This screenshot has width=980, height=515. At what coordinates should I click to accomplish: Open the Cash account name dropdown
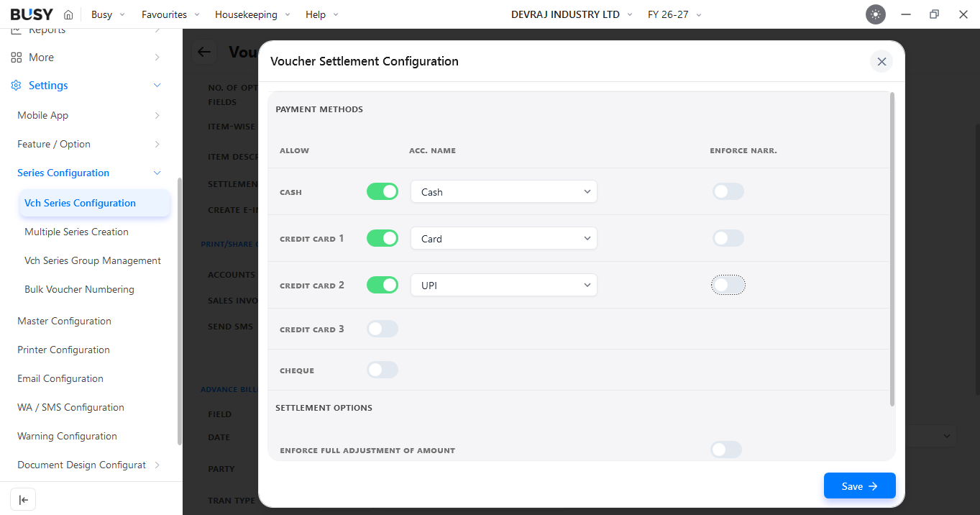click(x=504, y=191)
